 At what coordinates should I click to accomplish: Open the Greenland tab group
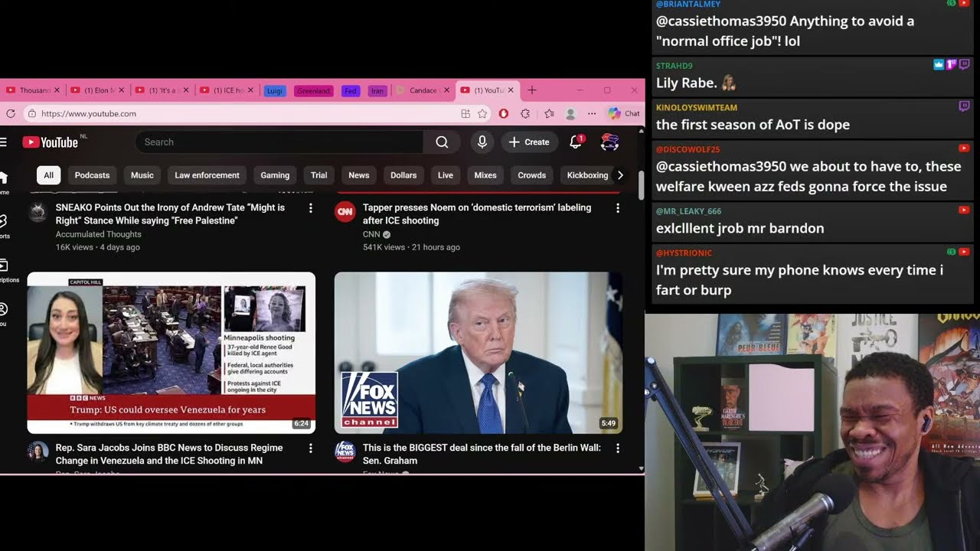pos(313,91)
